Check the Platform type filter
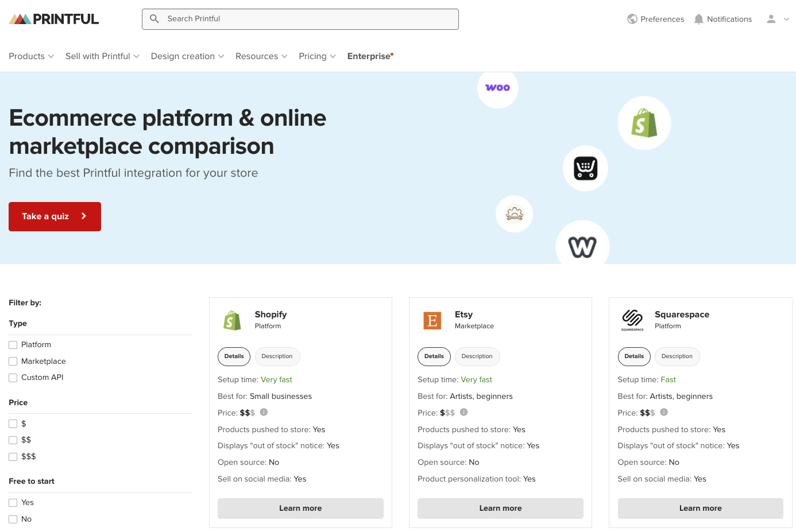Viewport: 796px width, 532px height. [x=13, y=345]
